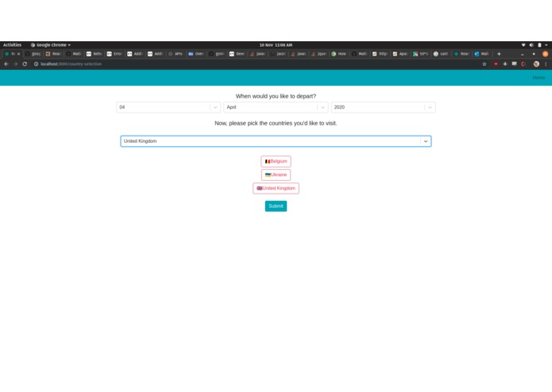Bookmark this page with the star icon
The height and width of the screenshot is (392, 552).
coord(484,64)
